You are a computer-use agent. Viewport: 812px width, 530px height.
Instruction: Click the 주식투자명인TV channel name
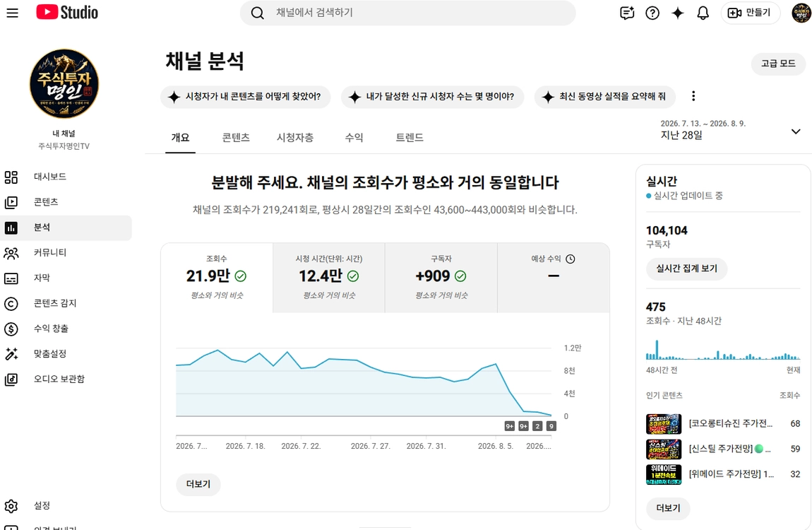[x=64, y=146]
